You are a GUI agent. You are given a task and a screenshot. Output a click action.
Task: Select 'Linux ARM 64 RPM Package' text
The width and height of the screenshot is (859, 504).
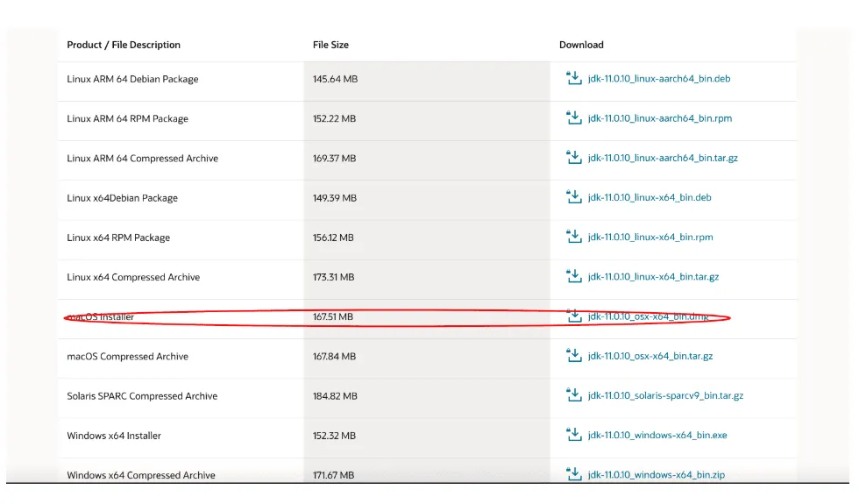128,118
